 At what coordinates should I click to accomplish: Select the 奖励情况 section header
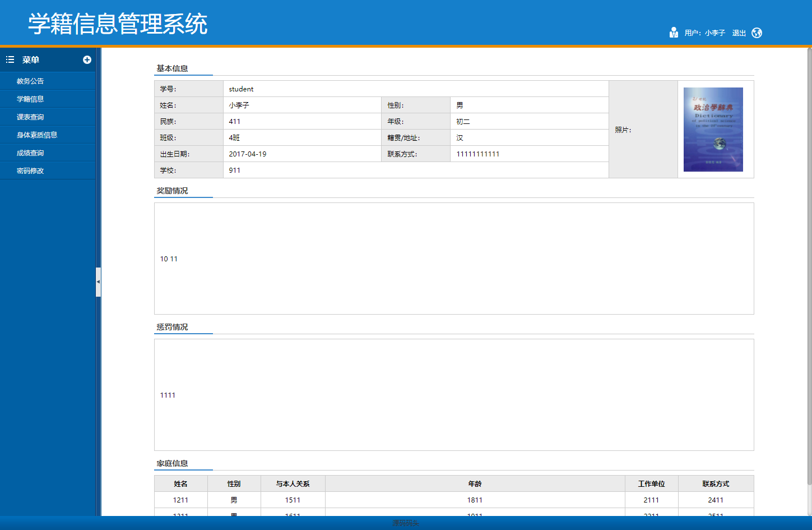(171, 190)
